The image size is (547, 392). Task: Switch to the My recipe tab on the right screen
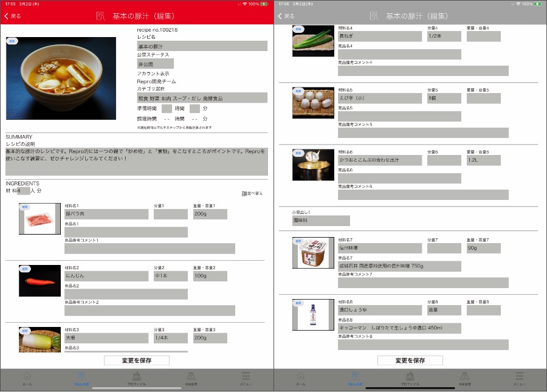click(355, 377)
